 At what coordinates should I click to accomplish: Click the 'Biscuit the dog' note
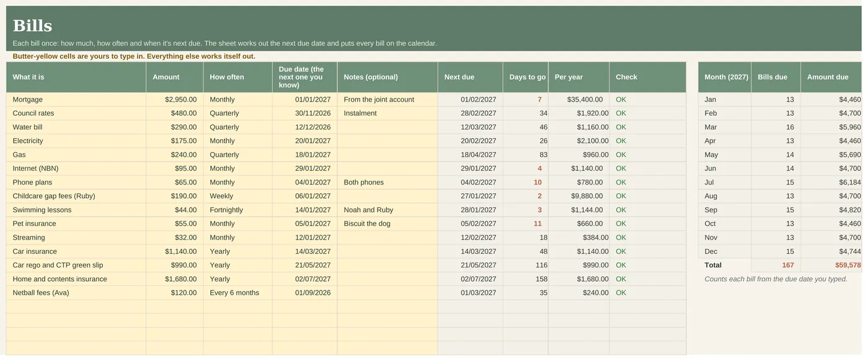pyautogui.click(x=387, y=224)
